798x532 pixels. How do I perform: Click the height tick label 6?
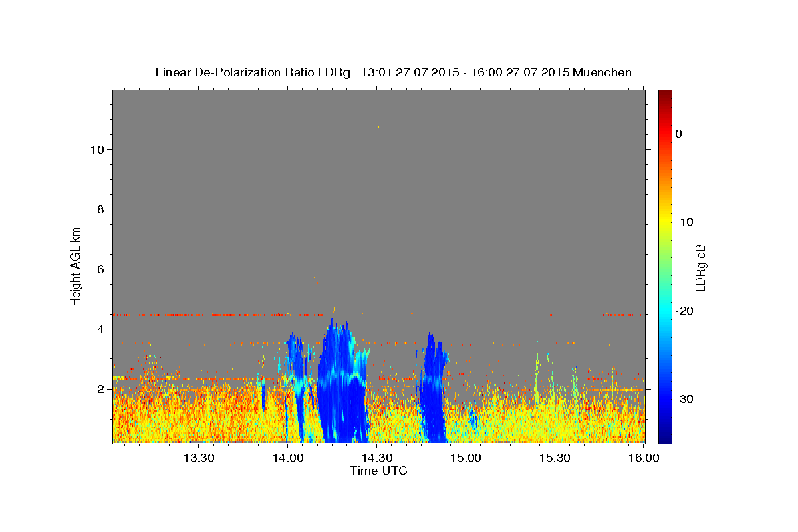[100, 269]
